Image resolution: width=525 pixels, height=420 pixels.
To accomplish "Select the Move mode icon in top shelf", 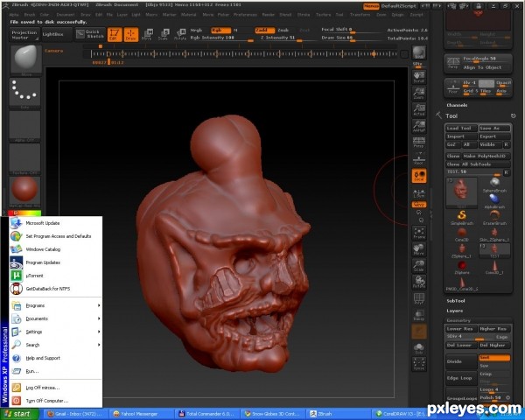I will [x=147, y=34].
